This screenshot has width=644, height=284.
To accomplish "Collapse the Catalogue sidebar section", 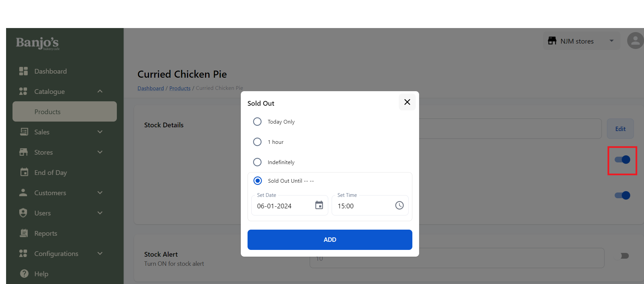I will (x=100, y=92).
